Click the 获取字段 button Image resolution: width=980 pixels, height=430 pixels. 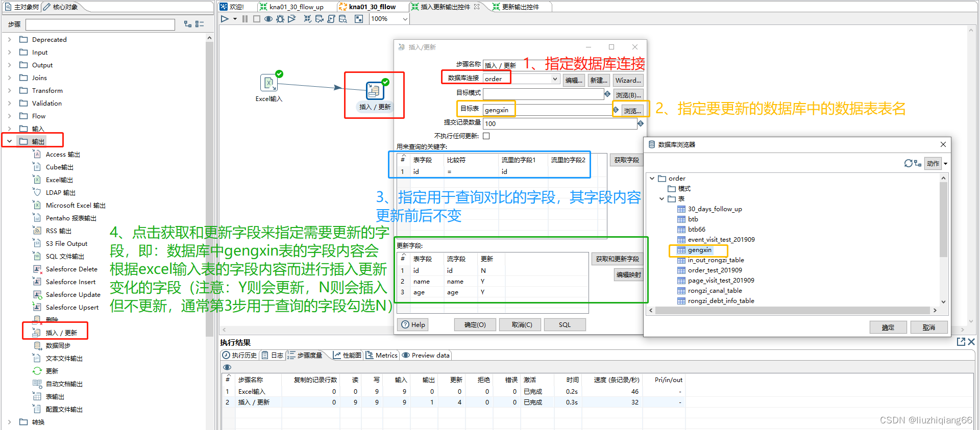(626, 160)
